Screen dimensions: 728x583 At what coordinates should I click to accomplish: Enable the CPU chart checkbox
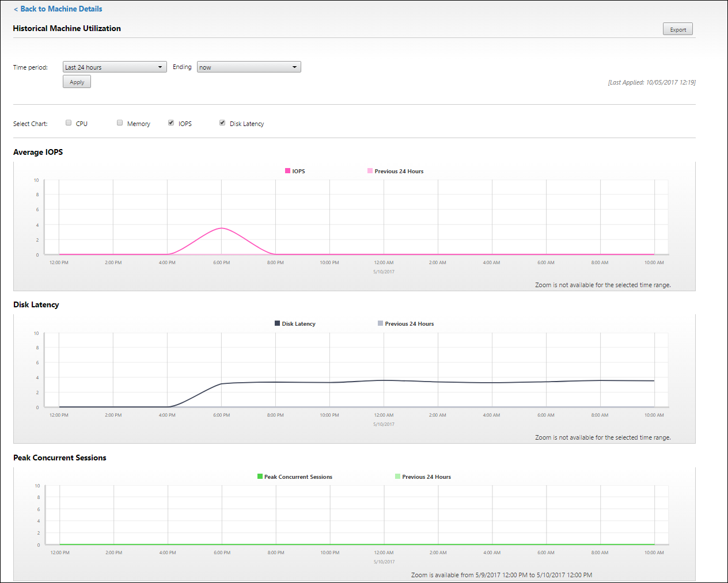69,123
